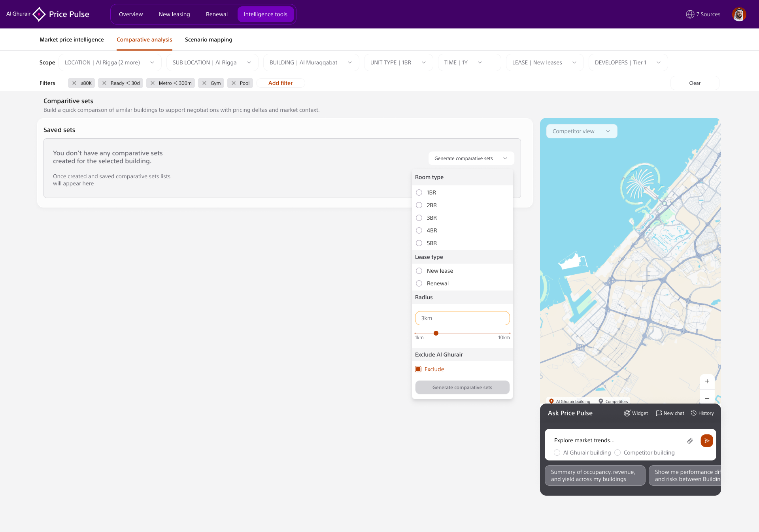Screen dimensions: 759x532
Task: Click the attachment paperclip icon
Action: (x=690, y=441)
